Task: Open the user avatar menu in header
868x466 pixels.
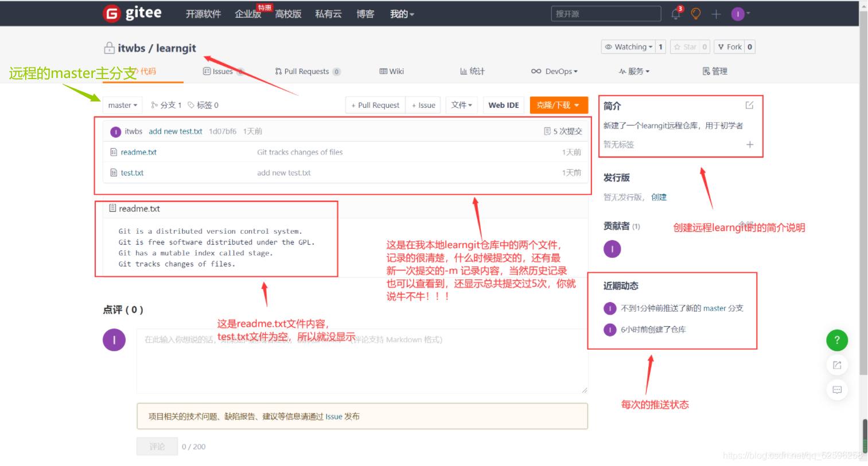Action: [740, 14]
